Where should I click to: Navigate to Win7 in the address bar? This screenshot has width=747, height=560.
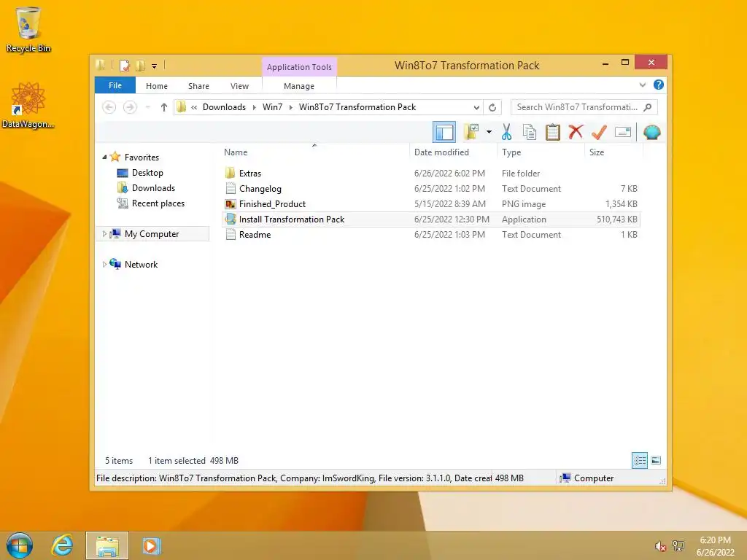click(273, 107)
